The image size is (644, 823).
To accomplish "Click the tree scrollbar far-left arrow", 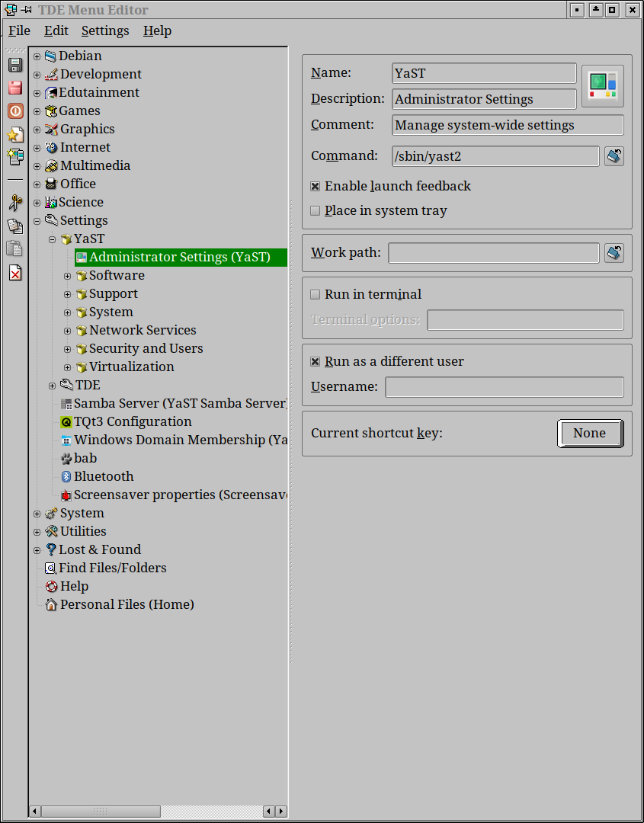I will click(34, 812).
